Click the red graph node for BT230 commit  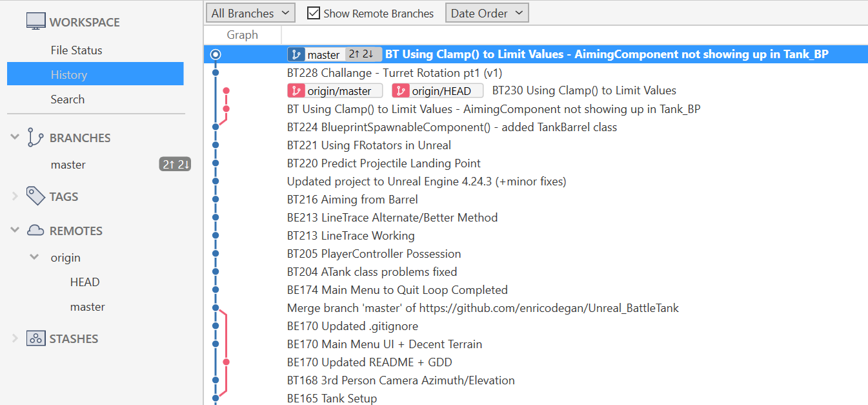(226, 91)
